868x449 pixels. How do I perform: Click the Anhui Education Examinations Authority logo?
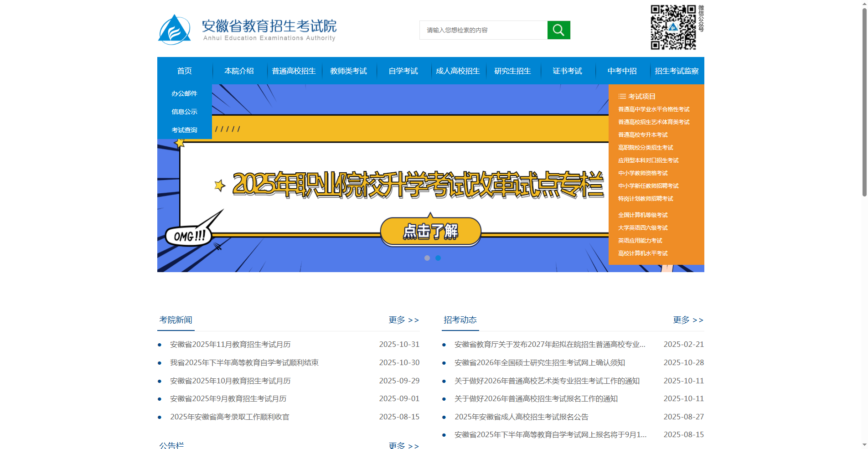tap(175, 29)
